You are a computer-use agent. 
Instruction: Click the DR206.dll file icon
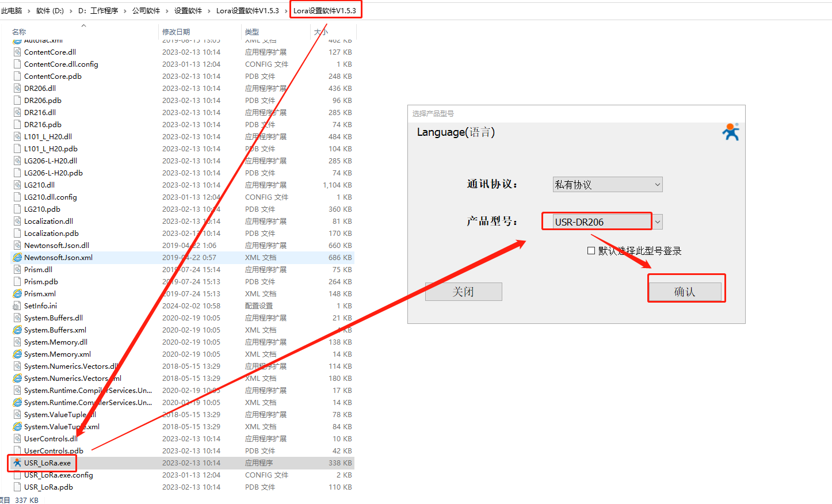click(x=17, y=88)
